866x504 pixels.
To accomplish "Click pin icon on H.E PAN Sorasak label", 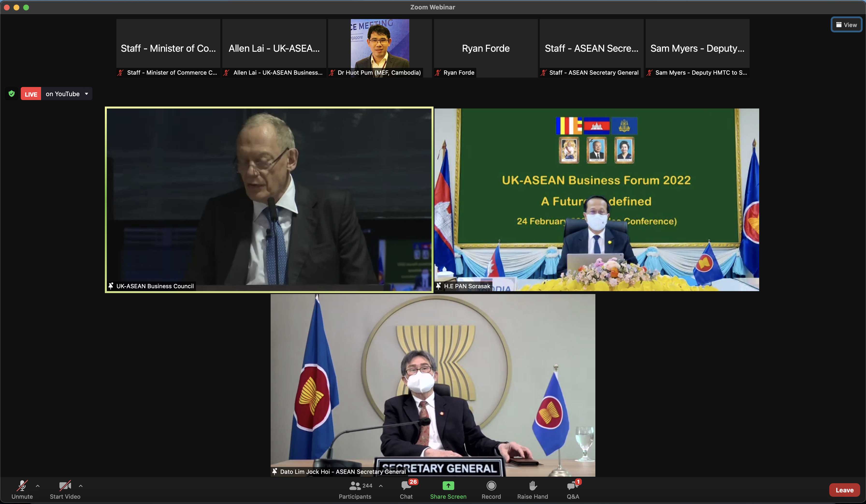I will (x=439, y=286).
